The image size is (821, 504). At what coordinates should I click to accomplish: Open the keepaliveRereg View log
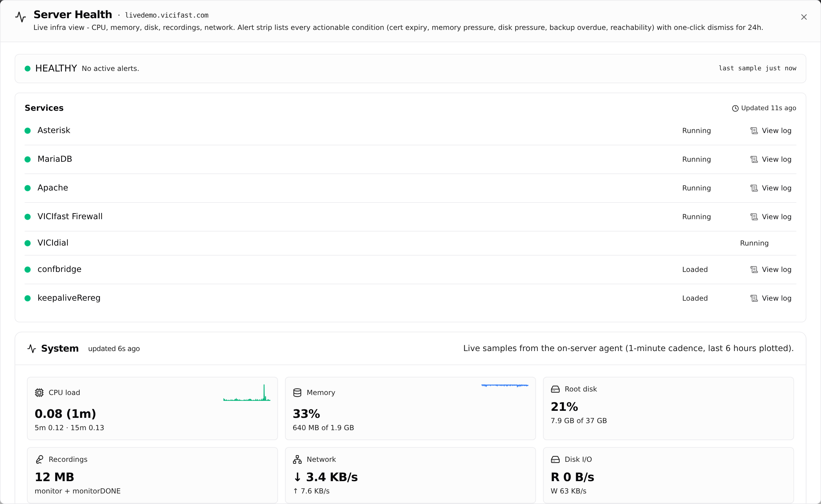771,298
